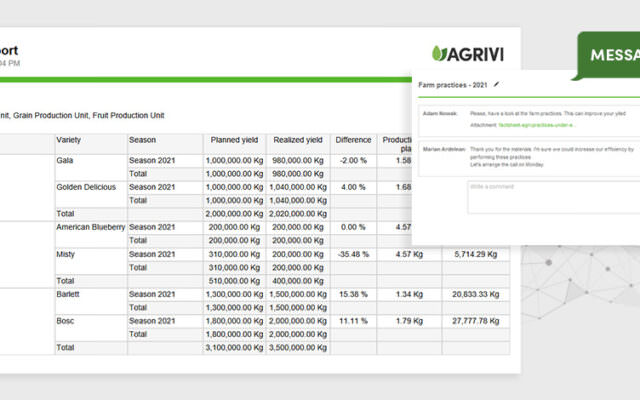This screenshot has width=640, height=400.
Task: Click the 5,714.29 Kg value in the Misty row
Action: point(476,254)
